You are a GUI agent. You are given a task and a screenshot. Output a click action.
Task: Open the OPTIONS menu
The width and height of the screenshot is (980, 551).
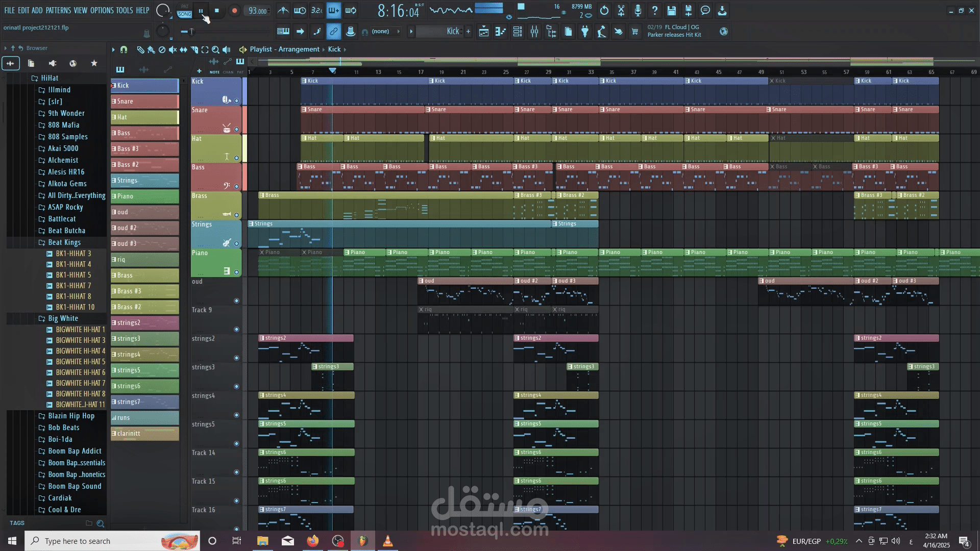point(102,10)
